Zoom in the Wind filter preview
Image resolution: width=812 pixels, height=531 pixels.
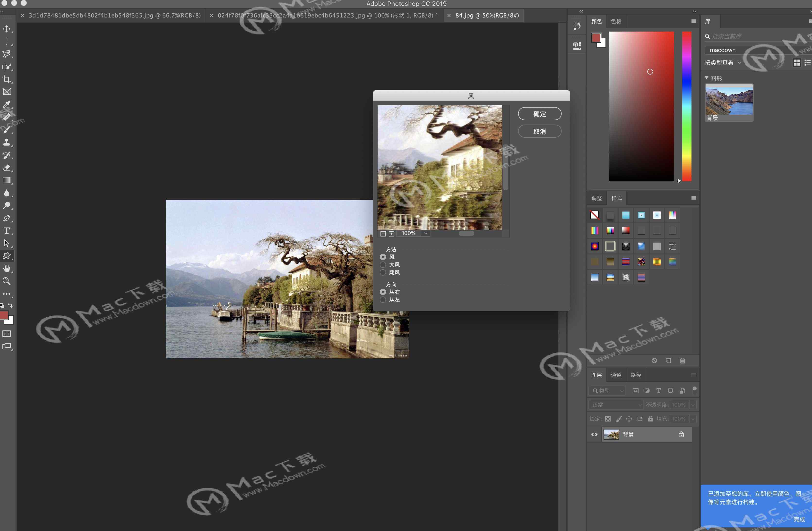coord(392,234)
